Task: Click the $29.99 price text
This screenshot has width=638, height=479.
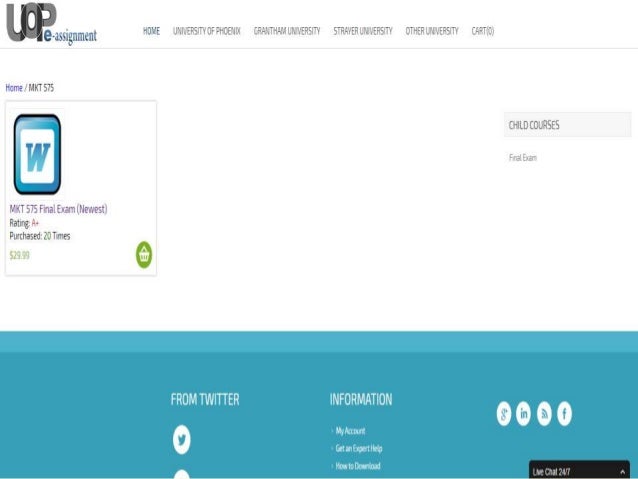Action: pyautogui.click(x=20, y=255)
